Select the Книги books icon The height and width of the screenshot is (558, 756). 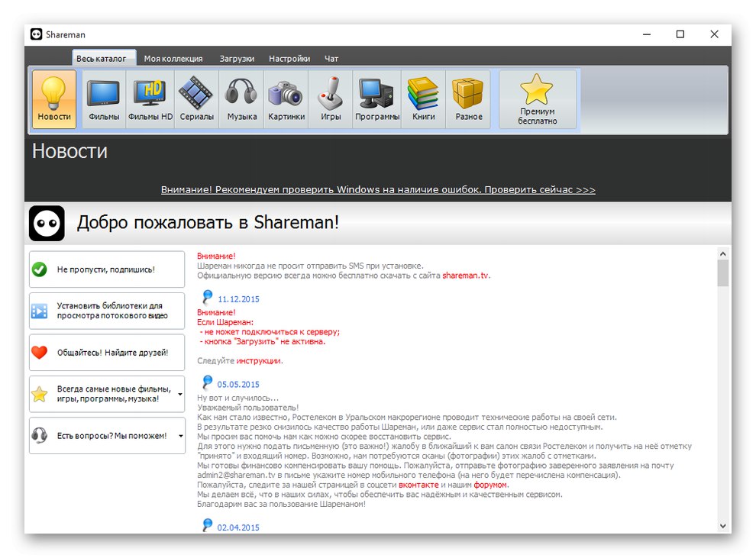pos(423,99)
